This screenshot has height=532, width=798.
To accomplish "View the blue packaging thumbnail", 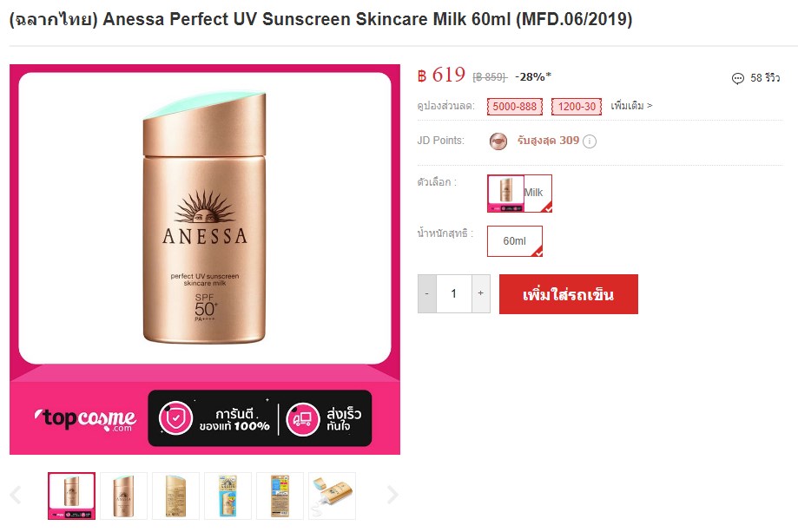I will (228, 496).
